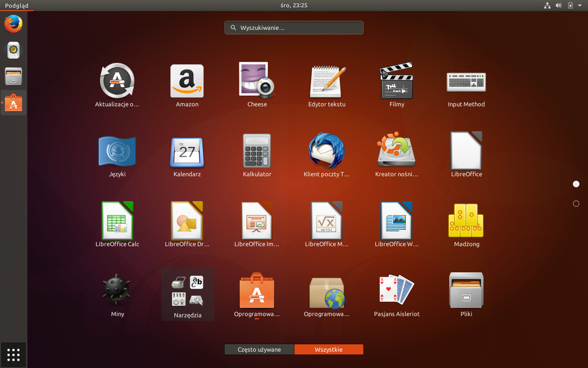Open the Narzędzia folder group
Viewport: 588px width, 368px height.
187,295
